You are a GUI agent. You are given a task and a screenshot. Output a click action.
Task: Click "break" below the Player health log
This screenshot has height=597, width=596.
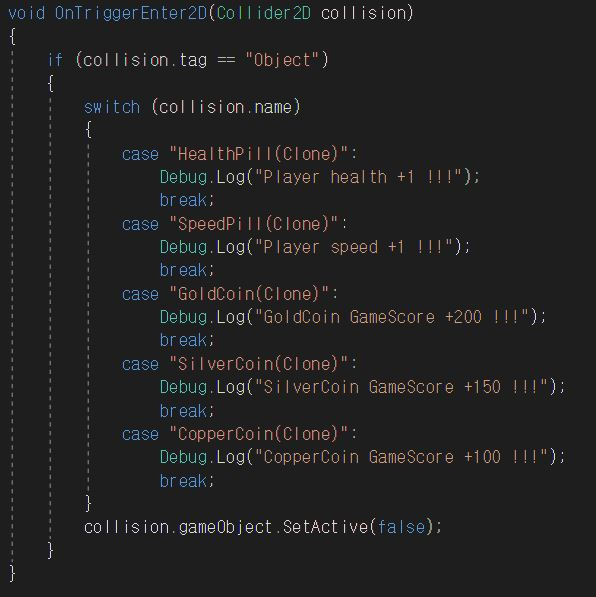[x=183, y=200]
